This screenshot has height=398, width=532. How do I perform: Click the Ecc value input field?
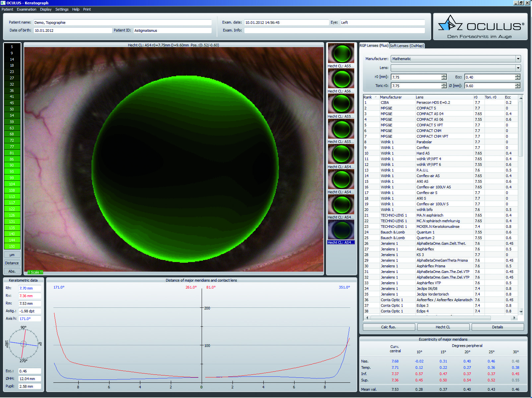tap(490, 77)
